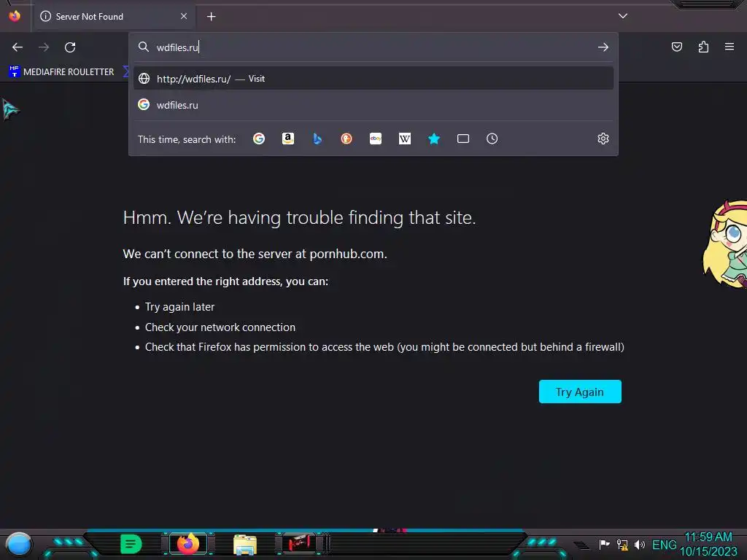Screen dimensions: 747x560
Task: Reload the current page
Action: [x=70, y=47]
